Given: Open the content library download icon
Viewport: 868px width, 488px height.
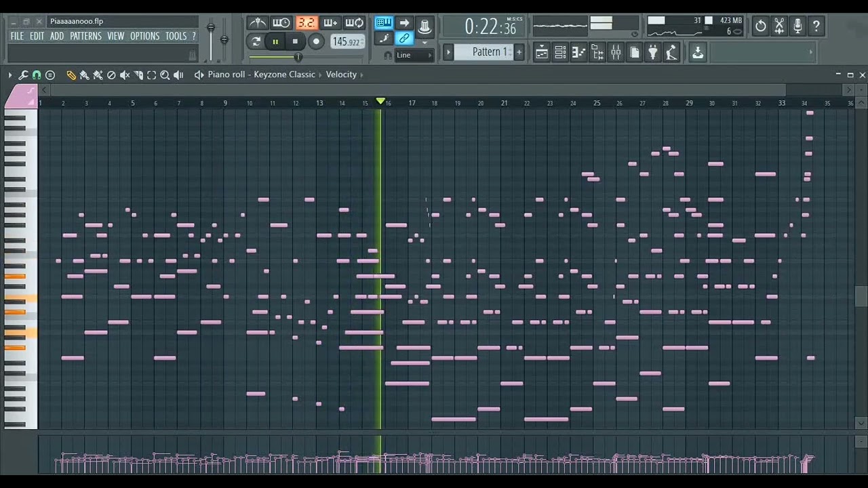Looking at the screenshot, I should 698,53.
